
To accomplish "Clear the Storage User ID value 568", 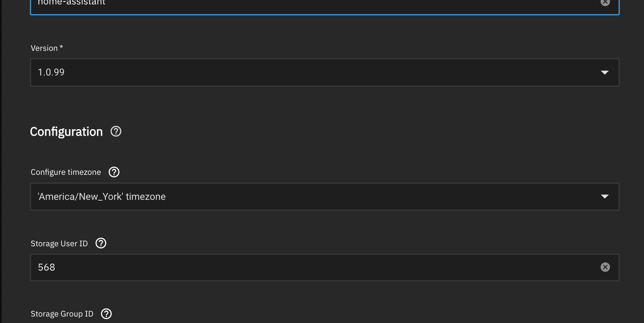I will 605,267.
